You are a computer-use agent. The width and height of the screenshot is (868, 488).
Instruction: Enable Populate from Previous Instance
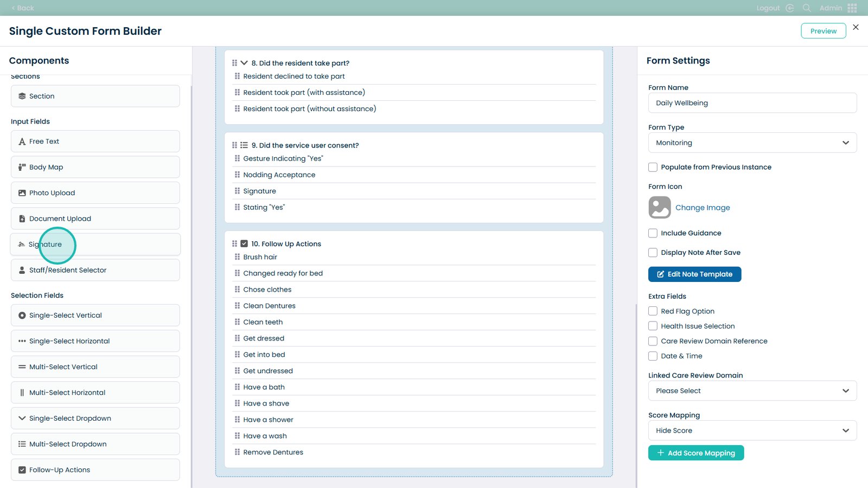click(653, 167)
